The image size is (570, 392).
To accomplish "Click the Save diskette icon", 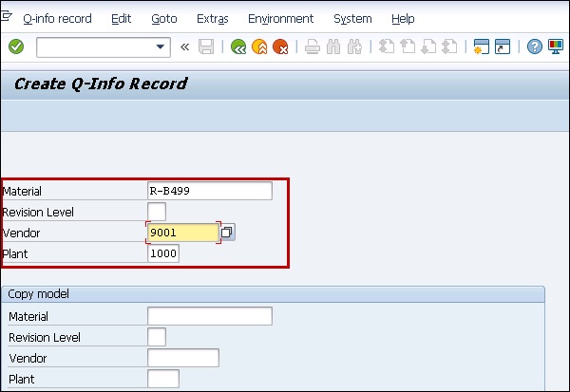I will pos(206,47).
